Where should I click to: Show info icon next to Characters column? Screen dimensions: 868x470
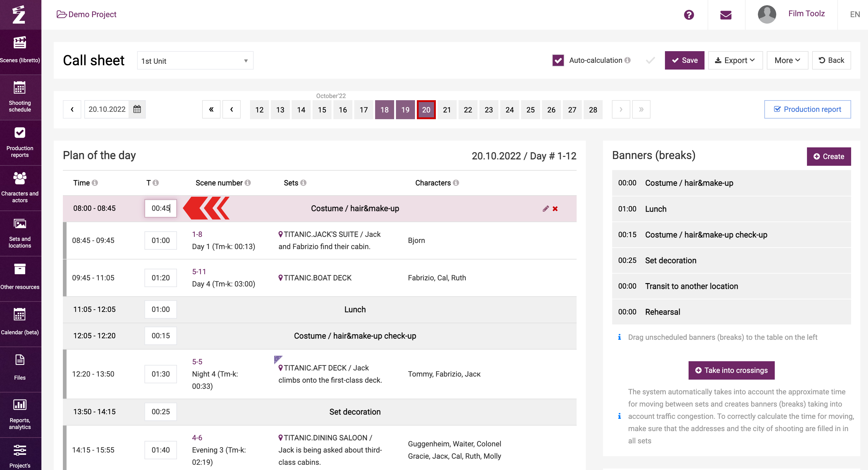tap(455, 183)
